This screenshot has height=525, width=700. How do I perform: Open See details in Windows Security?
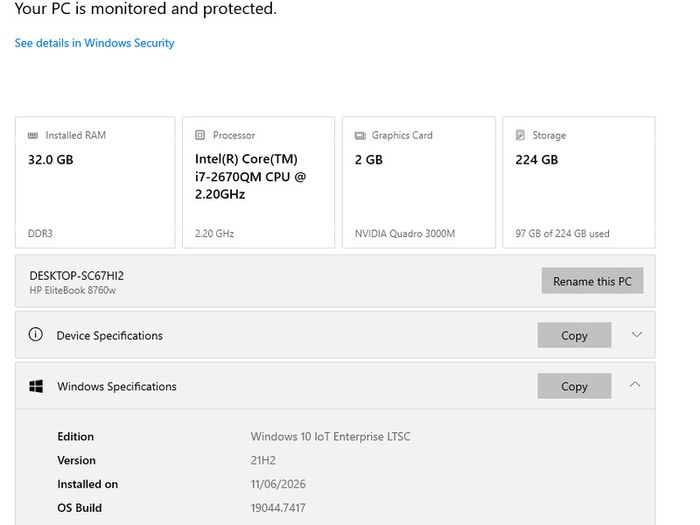[x=95, y=43]
